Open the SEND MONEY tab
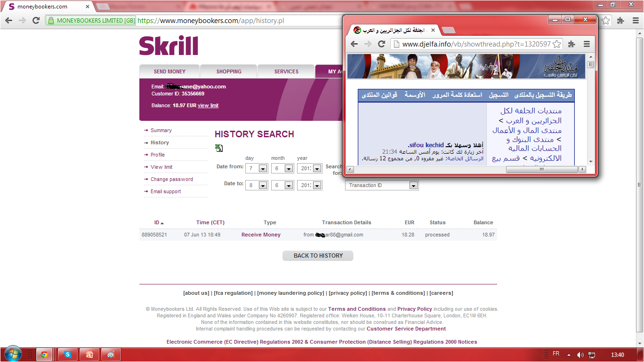Screen dimensions: 644x362 [x=169, y=71]
